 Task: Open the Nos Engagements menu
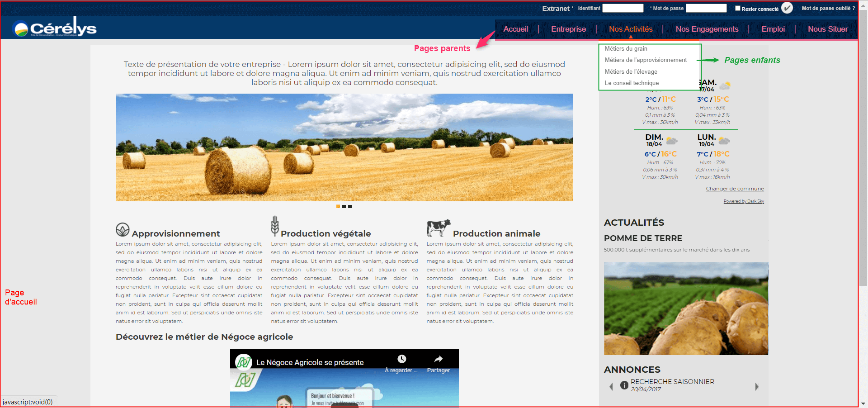707,29
